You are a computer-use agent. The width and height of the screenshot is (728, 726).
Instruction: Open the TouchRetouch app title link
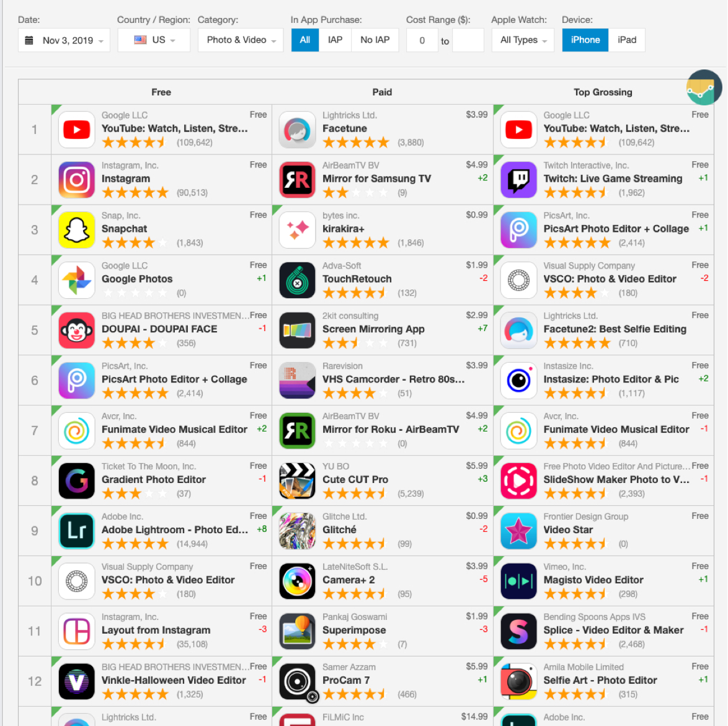point(357,279)
